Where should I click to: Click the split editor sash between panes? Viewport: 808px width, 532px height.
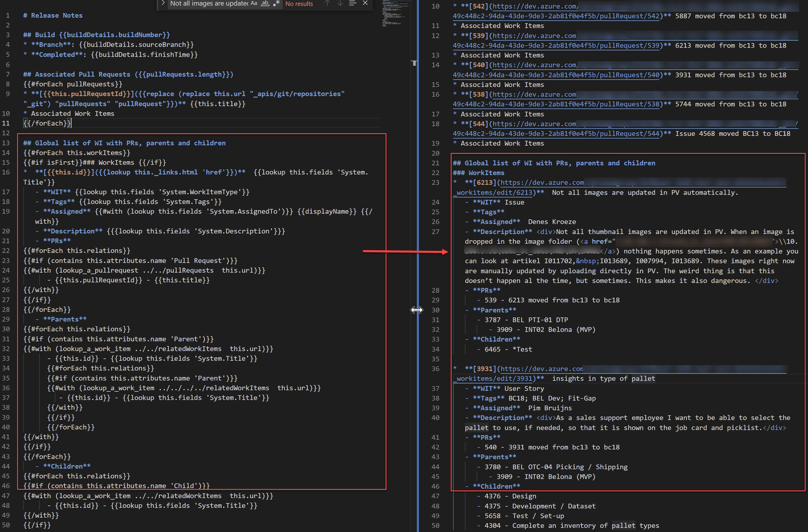[x=418, y=266]
